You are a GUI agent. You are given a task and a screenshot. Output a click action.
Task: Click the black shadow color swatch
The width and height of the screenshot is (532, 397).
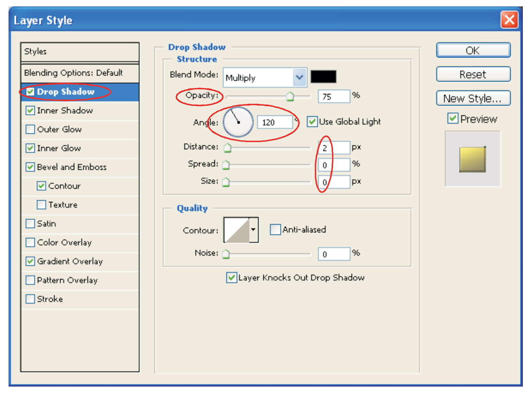tap(323, 77)
